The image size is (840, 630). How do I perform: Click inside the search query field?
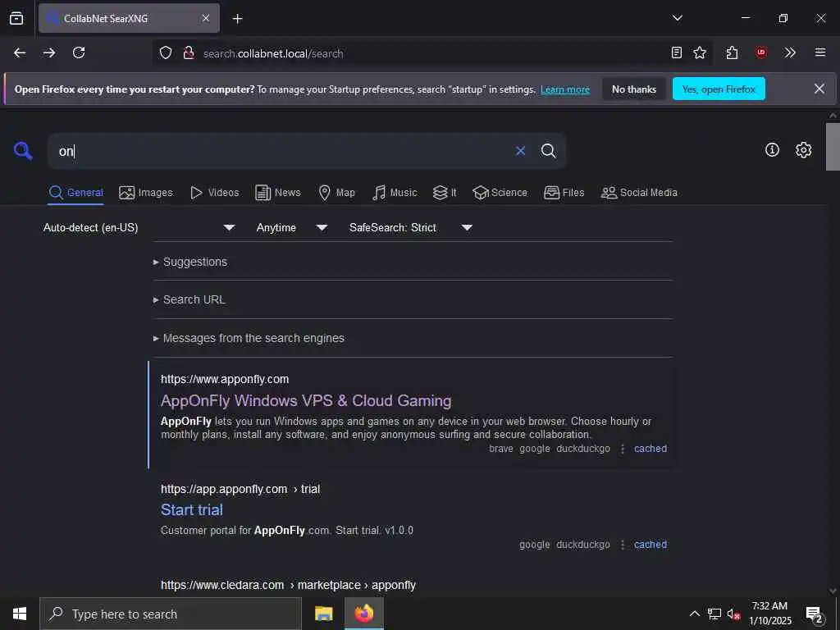pyautogui.click(x=279, y=151)
